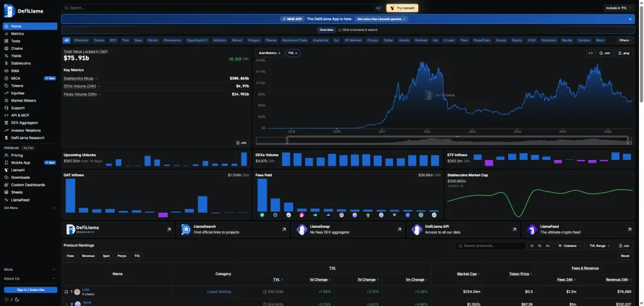Download the TVL chart as .png
Screen dimensions: 644x306
click(624, 53)
